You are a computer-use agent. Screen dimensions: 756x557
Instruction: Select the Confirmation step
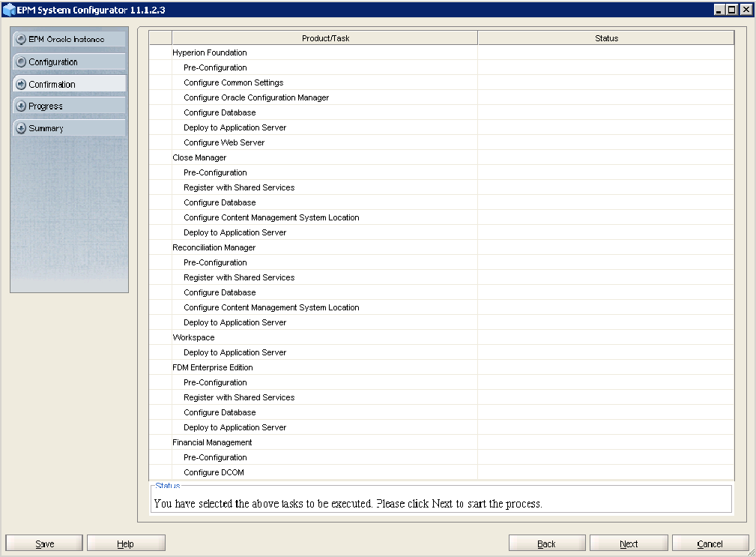coord(69,84)
